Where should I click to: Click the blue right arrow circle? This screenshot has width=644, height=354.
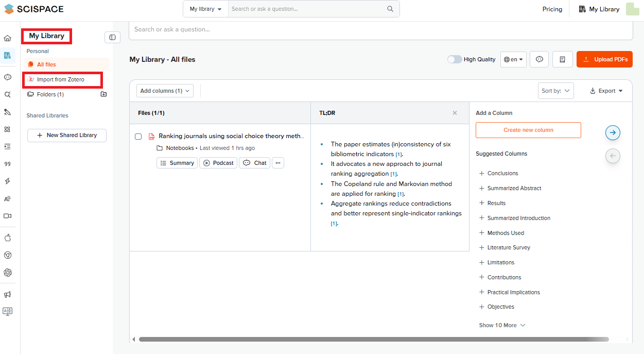point(613,132)
